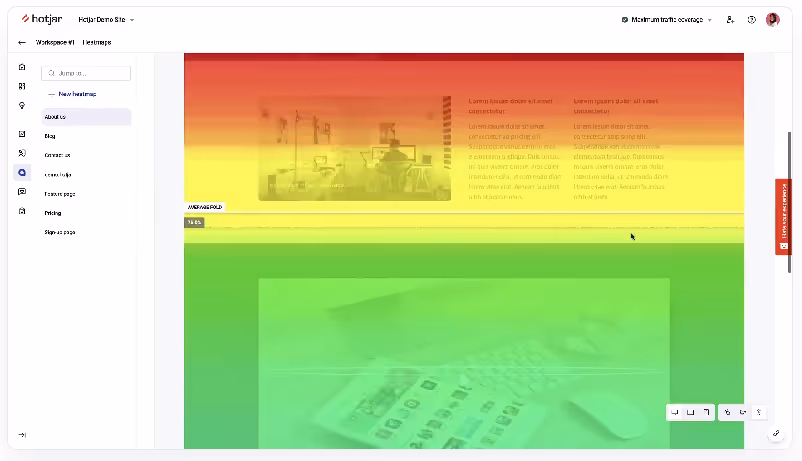Click the invite user icon
The height and width of the screenshot is (461, 802).
coord(730,19)
